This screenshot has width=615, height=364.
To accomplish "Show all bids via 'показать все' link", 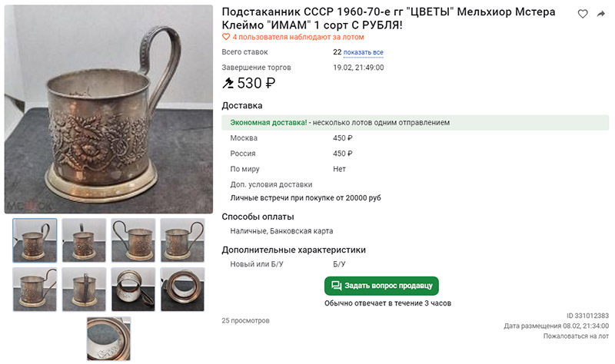I will 363,52.
